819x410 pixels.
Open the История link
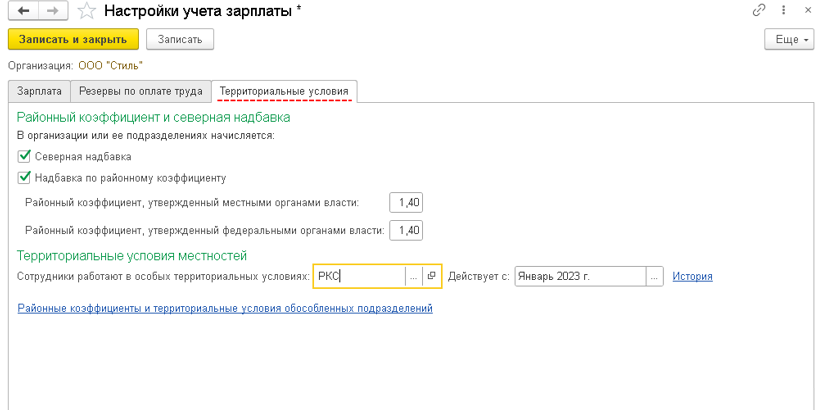pyautogui.click(x=692, y=277)
